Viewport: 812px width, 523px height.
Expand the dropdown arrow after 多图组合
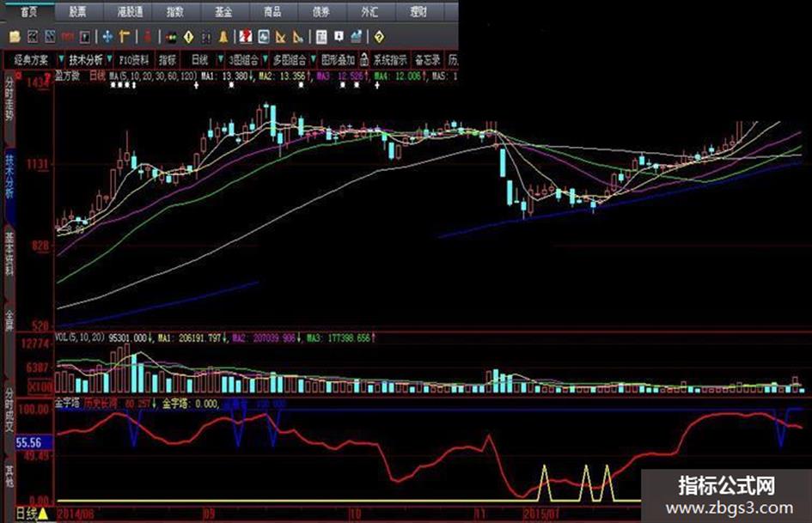313,59
